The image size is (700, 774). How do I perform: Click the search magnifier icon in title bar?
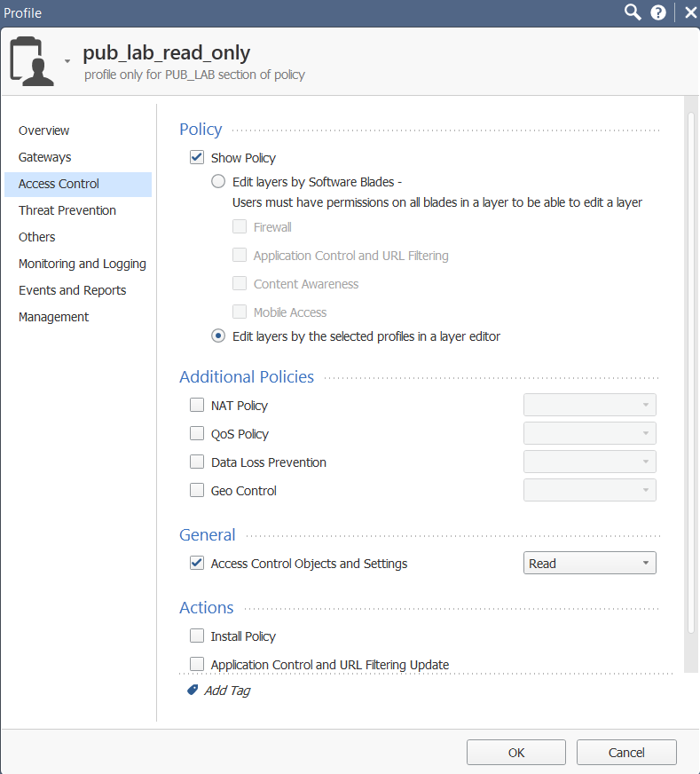tap(633, 12)
